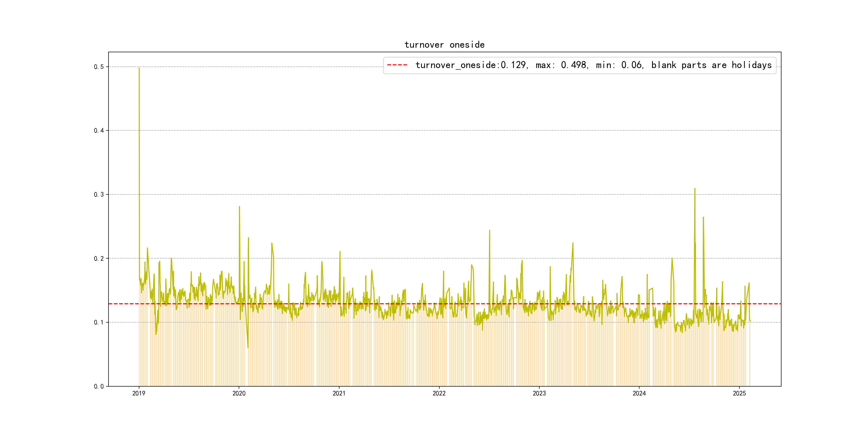Viewport: 868px width, 434px height.
Task: Click the peak of the early-2020 spike
Action: pos(239,207)
